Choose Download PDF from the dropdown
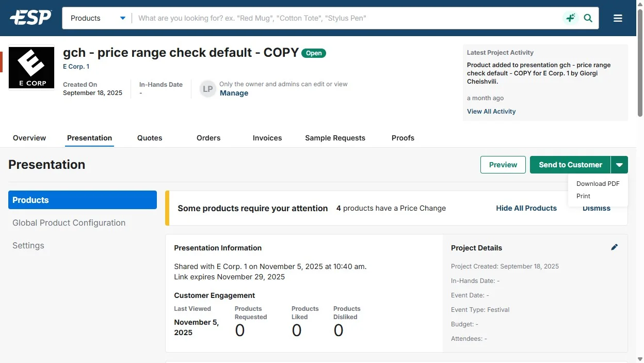 click(x=598, y=184)
